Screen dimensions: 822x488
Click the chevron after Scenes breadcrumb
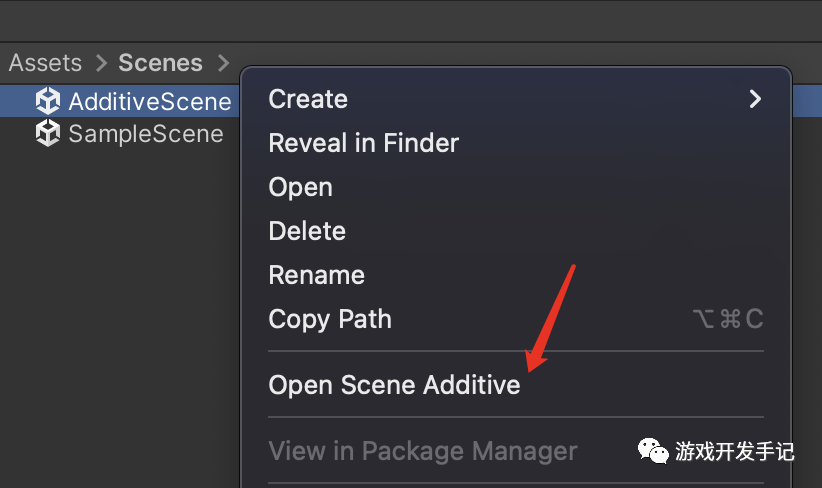tap(222, 63)
